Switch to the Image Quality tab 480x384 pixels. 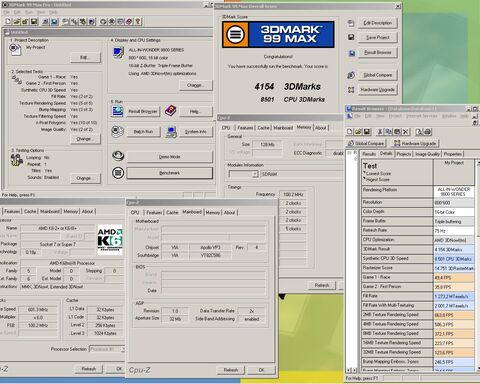click(x=427, y=154)
